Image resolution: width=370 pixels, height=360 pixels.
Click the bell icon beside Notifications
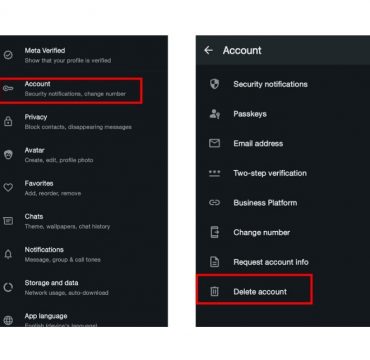8,254
